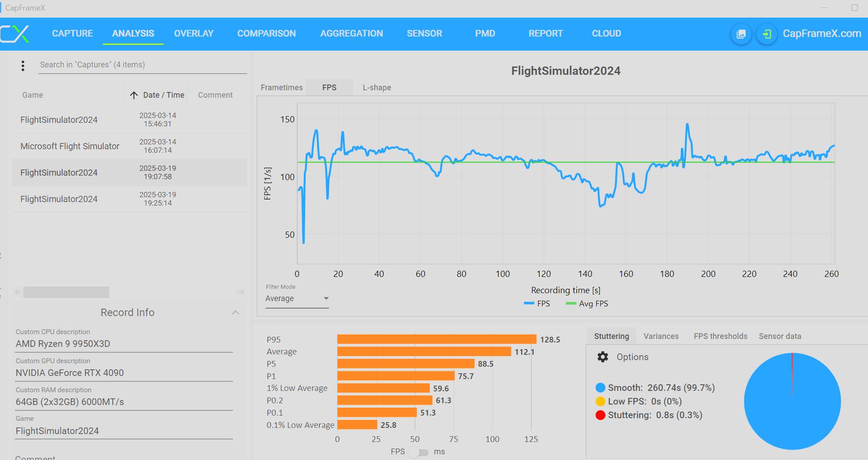Click the maximize window button
Viewport: 868px width, 460px height.
click(x=854, y=8)
